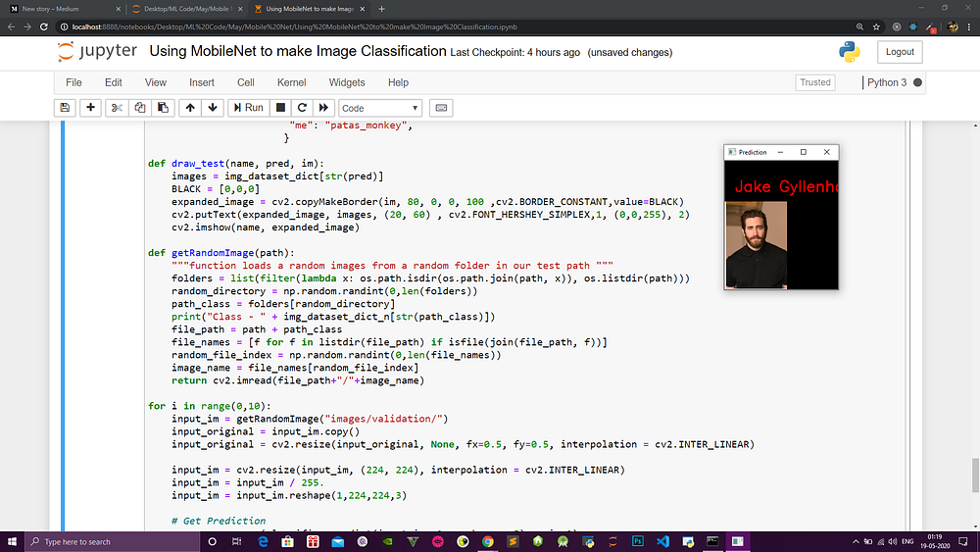Open the terminal window from taskbar
Image resolution: width=980 pixels, height=552 pixels.
coord(712,541)
